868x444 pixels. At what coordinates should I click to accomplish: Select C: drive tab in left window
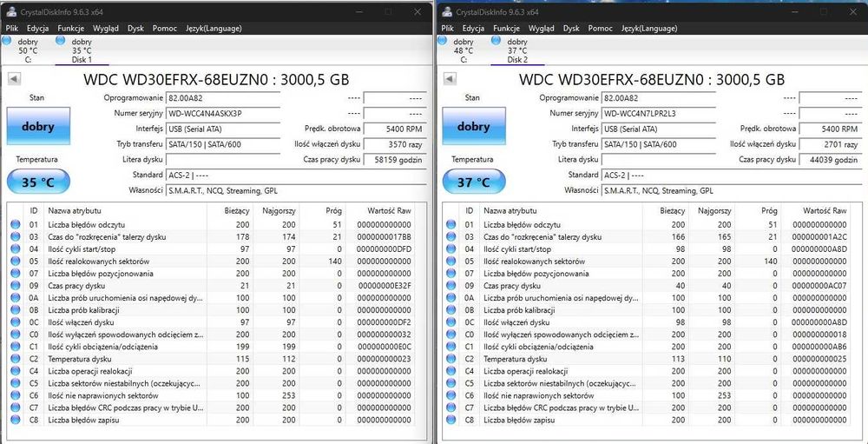(28, 50)
